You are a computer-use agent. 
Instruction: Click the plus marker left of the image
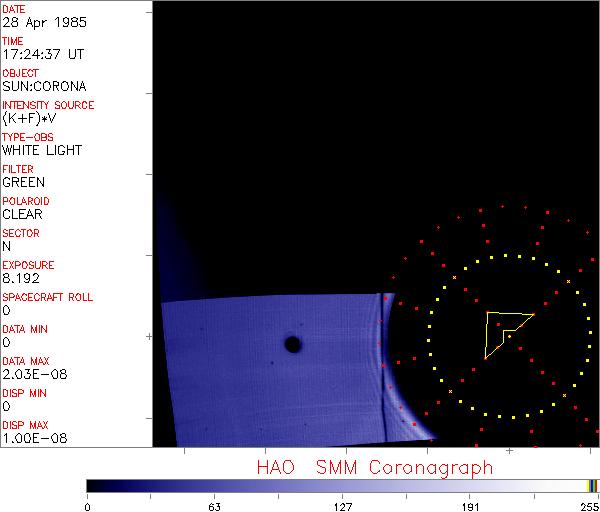pyautogui.click(x=149, y=338)
